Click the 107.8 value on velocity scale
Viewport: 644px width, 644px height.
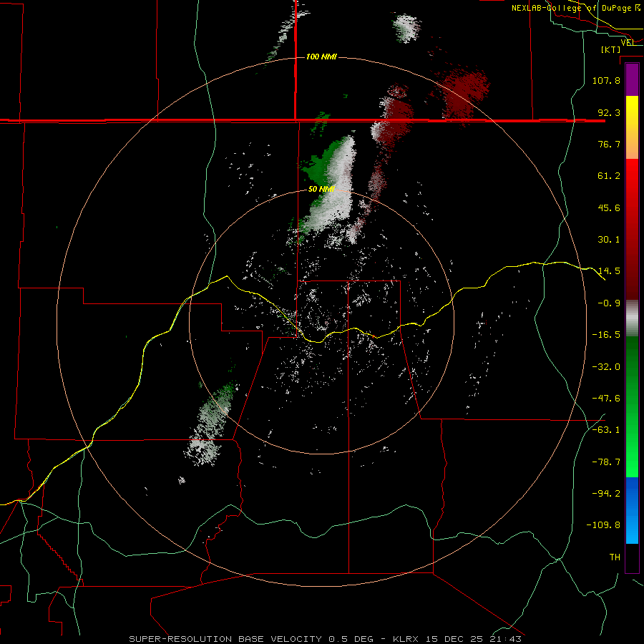(x=606, y=80)
